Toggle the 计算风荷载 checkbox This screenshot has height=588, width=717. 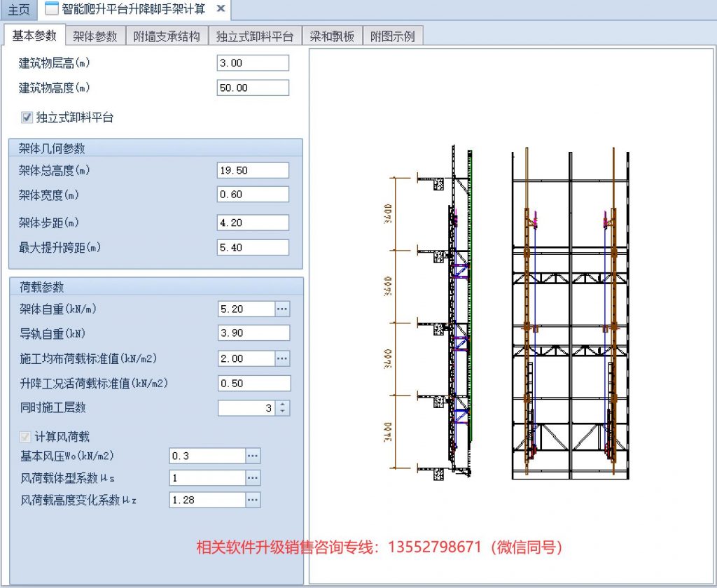[25, 437]
